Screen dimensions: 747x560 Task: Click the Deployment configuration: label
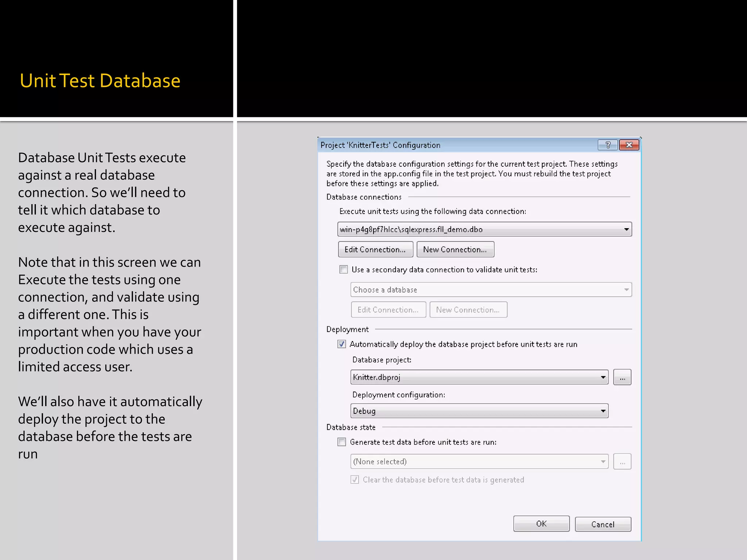point(399,395)
